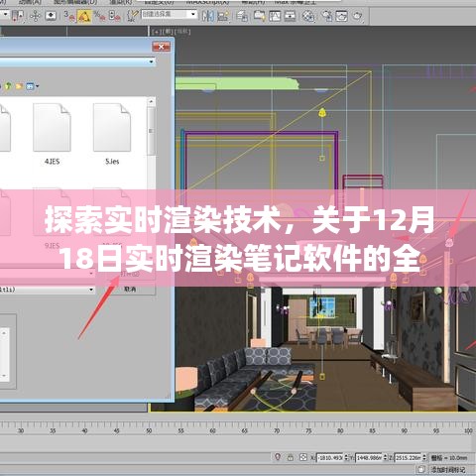Open the Align tool
The height and width of the screenshot is (476, 476).
pos(223,16)
